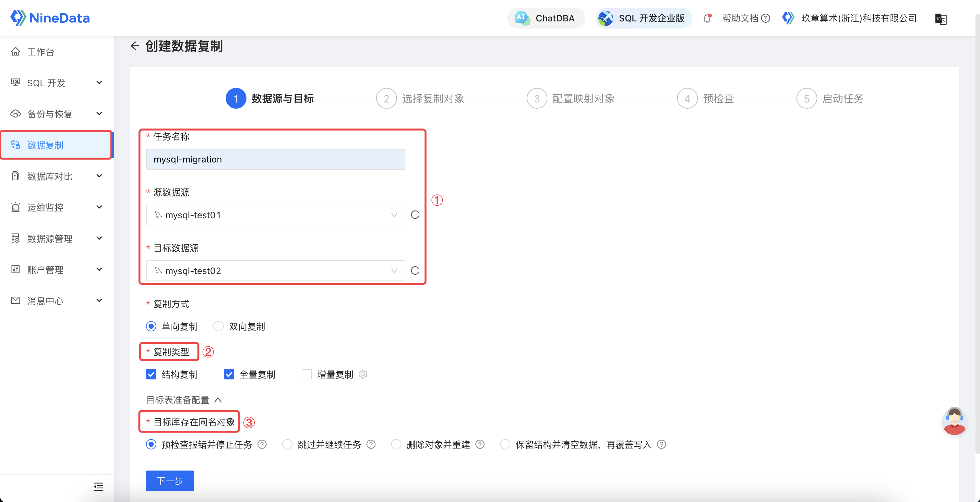This screenshot has width=980, height=502.
Task: Open the ChatDBA assistant
Action: tap(545, 18)
